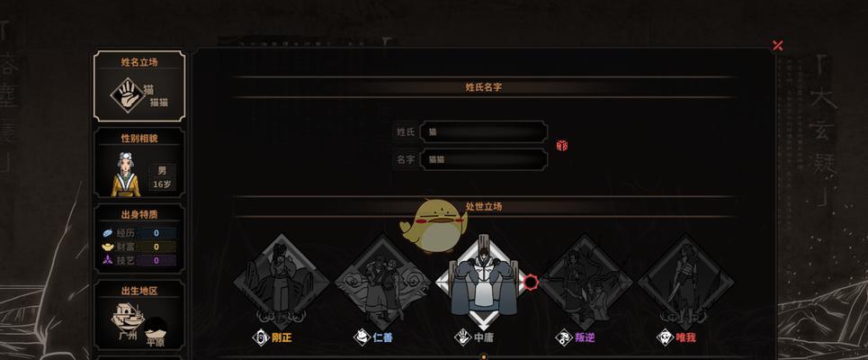This screenshot has width=868, height=360.
Task: Close the character creation panel with red X
Action: click(778, 45)
